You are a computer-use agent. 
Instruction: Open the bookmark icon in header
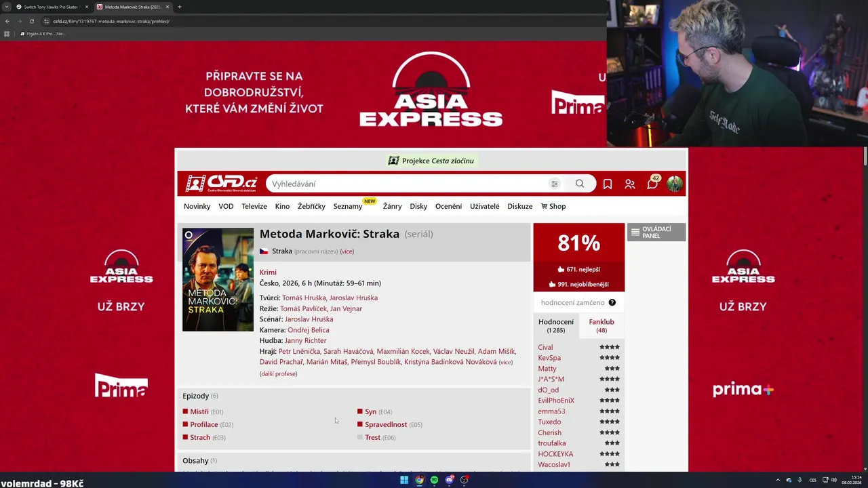coord(608,184)
